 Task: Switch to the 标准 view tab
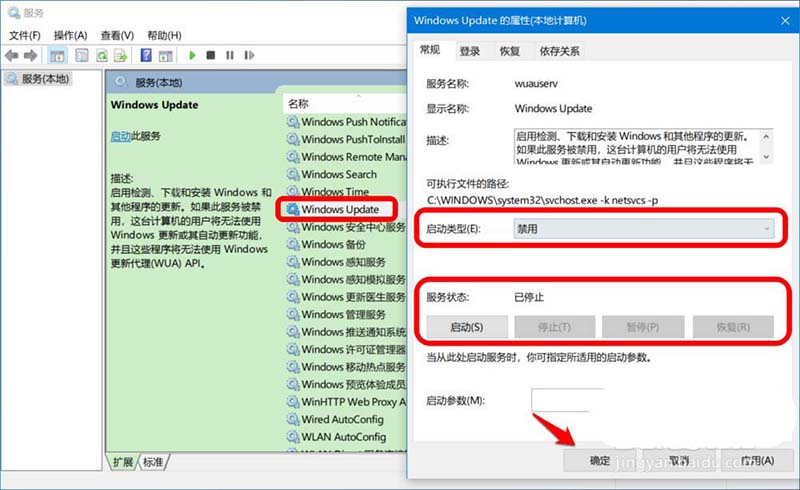click(153, 462)
